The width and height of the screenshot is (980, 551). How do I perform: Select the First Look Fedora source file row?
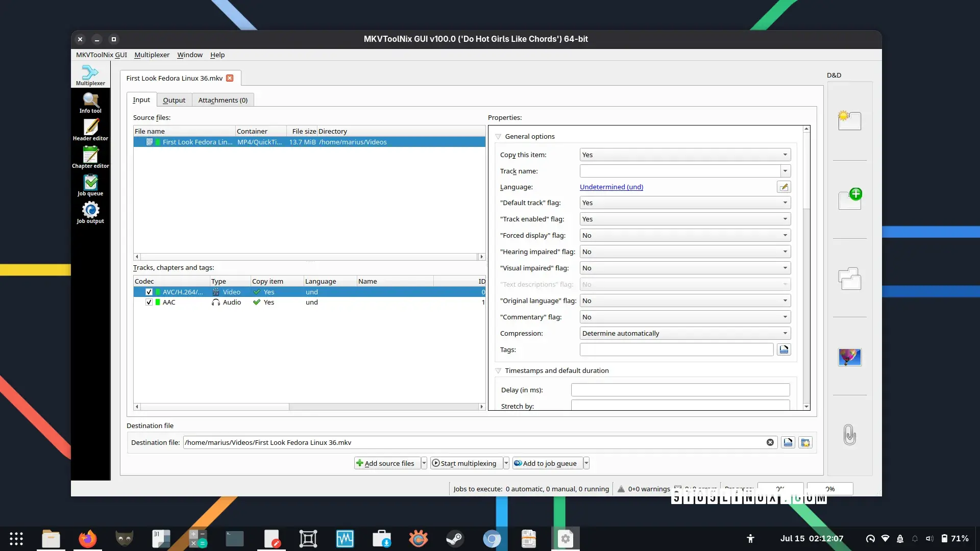pyautogui.click(x=309, y=142)
